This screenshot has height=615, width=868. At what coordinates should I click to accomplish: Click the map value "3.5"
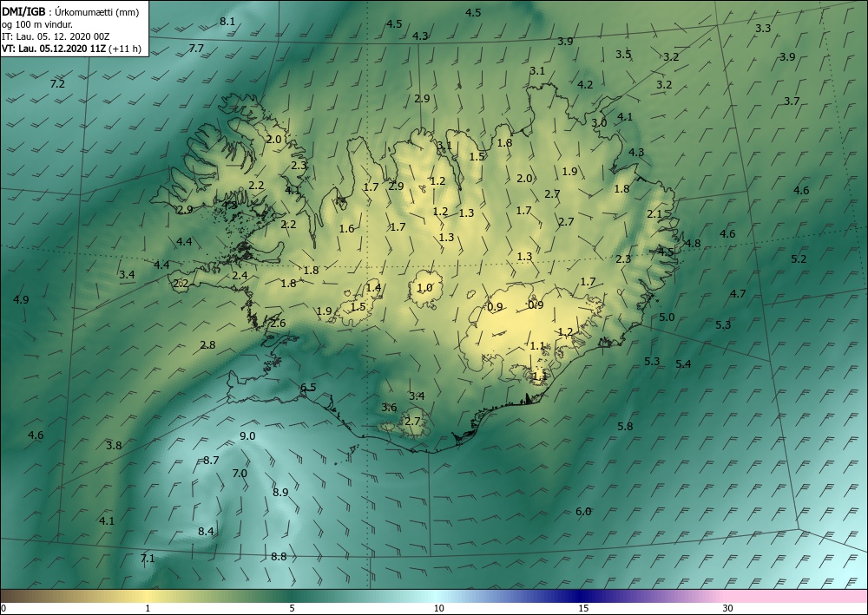point(623,54)
